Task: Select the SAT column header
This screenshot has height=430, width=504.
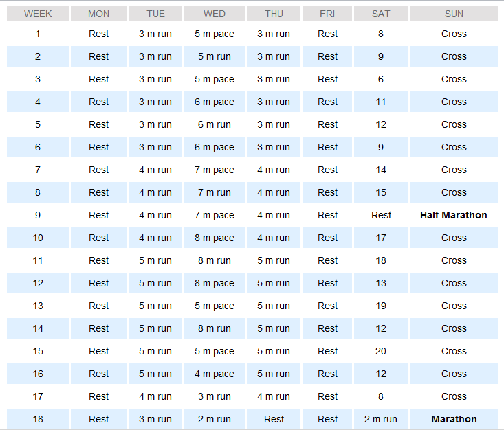Action: pyautogui.click(x=381, y=14)
